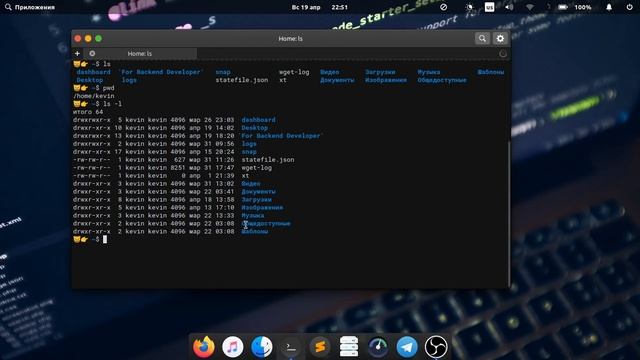Click the Terminal icon in the dock

291,347
